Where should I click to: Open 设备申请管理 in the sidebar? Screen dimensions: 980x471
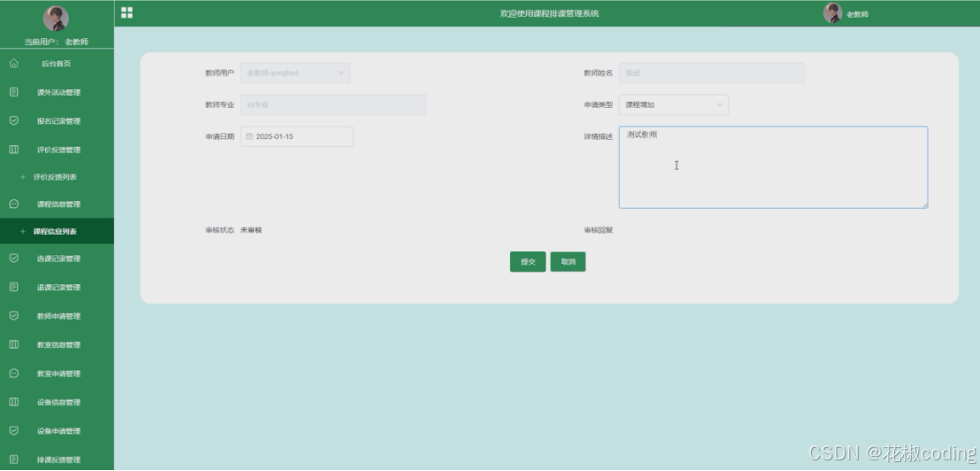(57, 431)
